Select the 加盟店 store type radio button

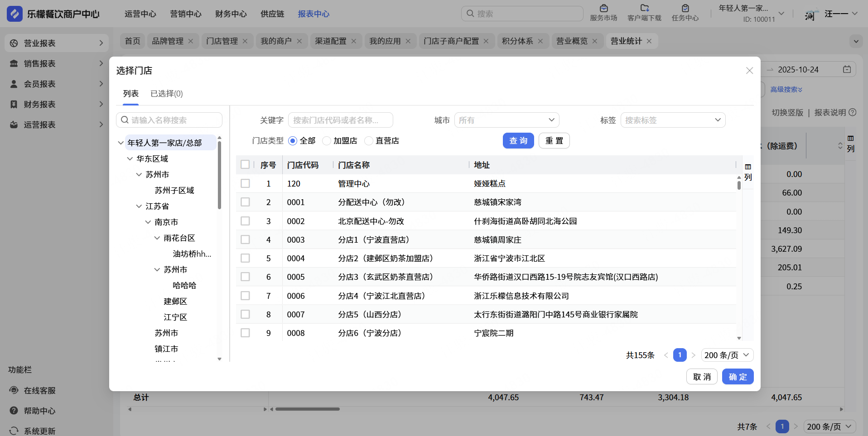pos(327,141)
